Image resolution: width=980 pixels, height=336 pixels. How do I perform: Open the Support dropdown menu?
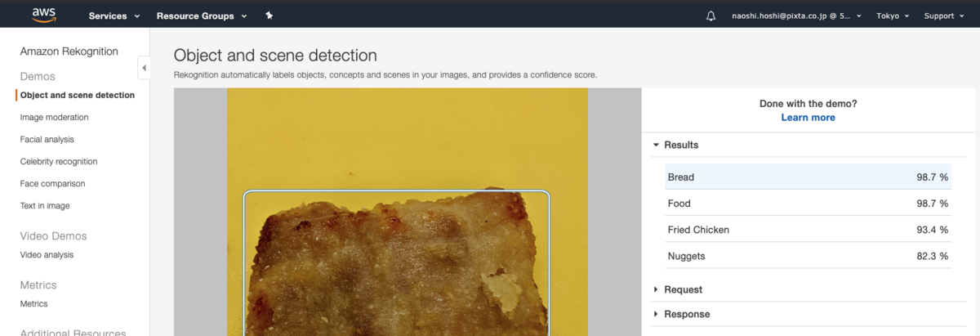944,16
